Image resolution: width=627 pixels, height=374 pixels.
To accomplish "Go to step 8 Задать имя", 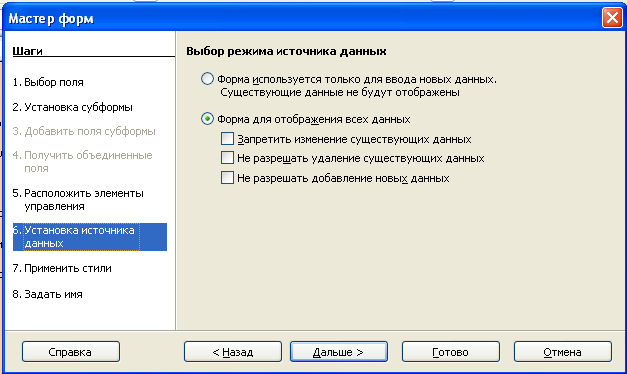I will coord(48,294).
